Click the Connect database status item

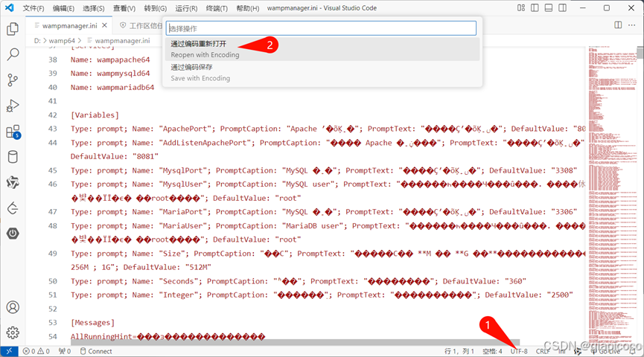click(96, 351)
